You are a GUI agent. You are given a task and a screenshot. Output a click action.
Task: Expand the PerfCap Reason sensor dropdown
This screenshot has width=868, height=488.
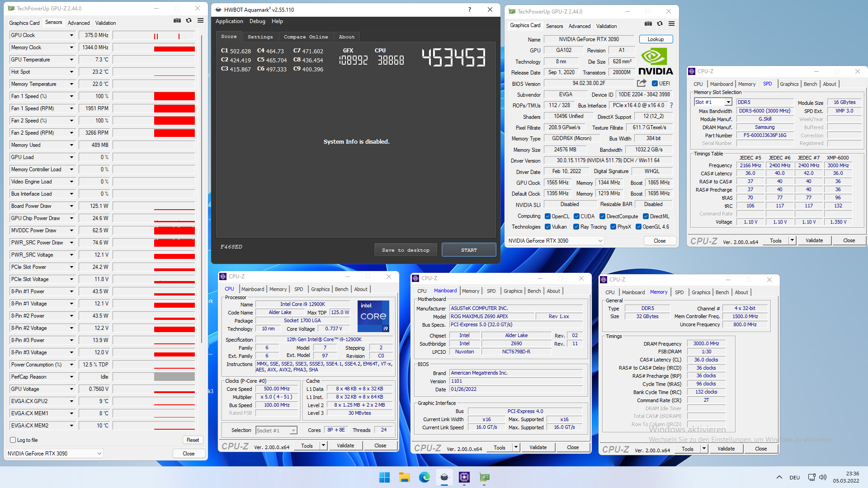[x=71, y=377]
